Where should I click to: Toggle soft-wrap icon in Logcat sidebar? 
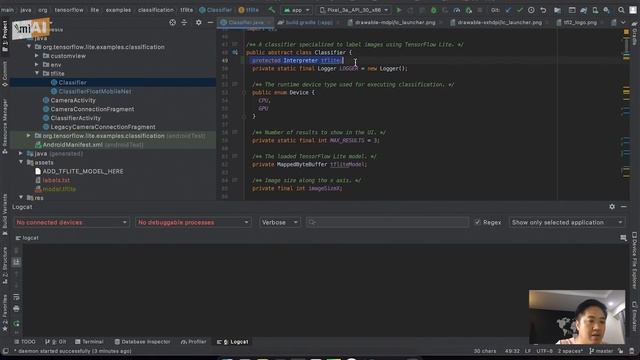(16, 297)
